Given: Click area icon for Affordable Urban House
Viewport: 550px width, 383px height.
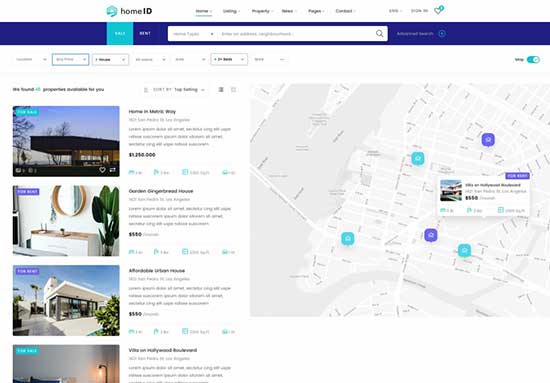Looking at the screenshot, I should click(185, 331).
